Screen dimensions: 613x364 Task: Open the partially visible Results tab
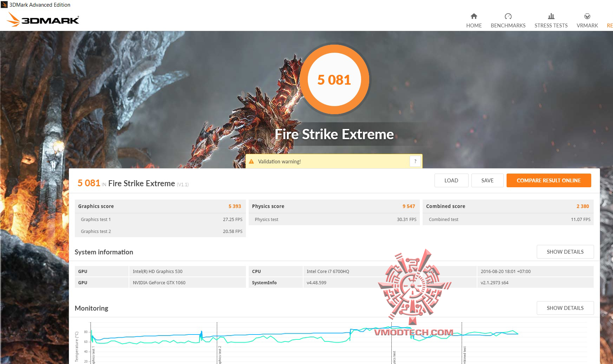pos(609,25)
